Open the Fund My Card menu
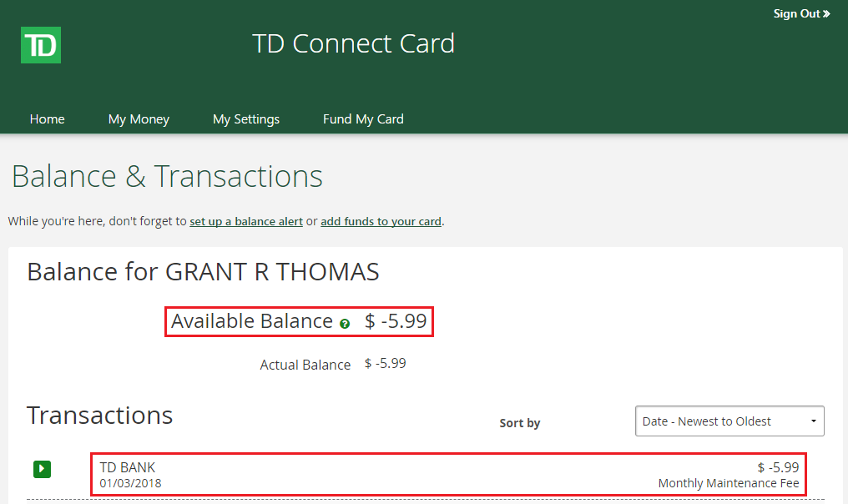Screen dimensions: 848x504 click(x=363, y=119)
